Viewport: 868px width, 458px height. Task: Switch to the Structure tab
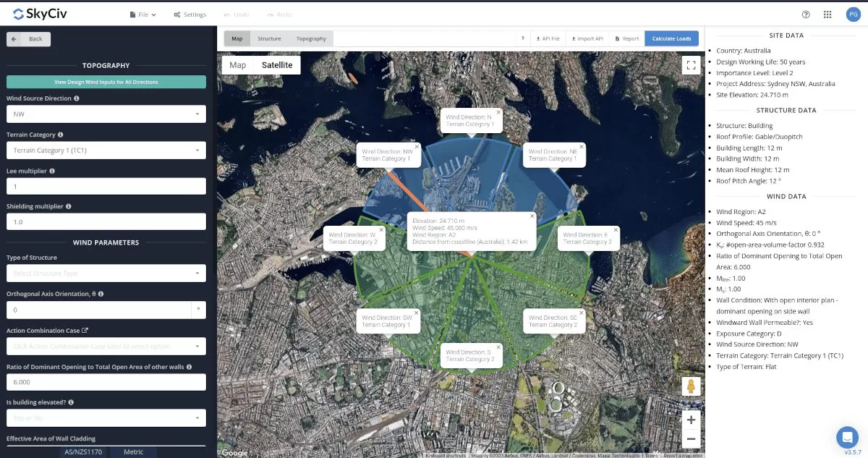269,38
